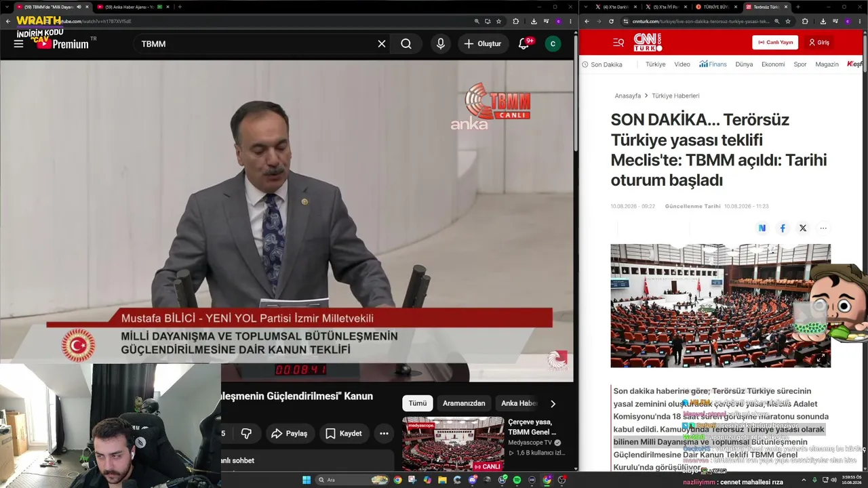Screen dimensions: 868x488
Task: Open more actions menu beside Kaydet
Action: point(384,433)
